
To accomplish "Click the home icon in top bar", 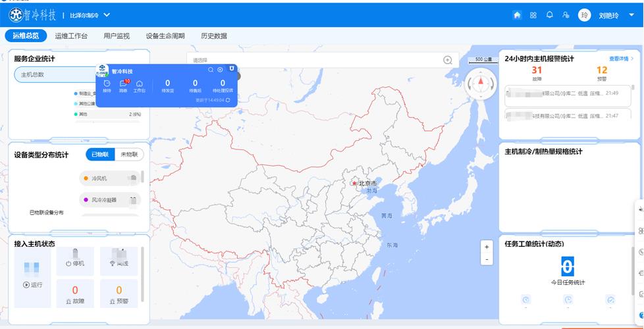I will (517, 15).
